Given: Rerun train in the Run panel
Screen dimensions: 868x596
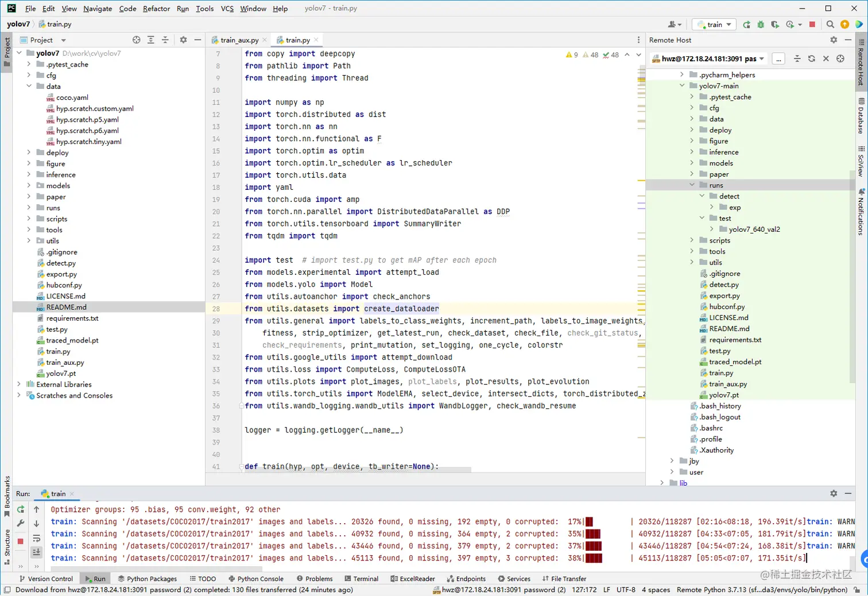Looking at the screenshot, I should tap(21, 509).
